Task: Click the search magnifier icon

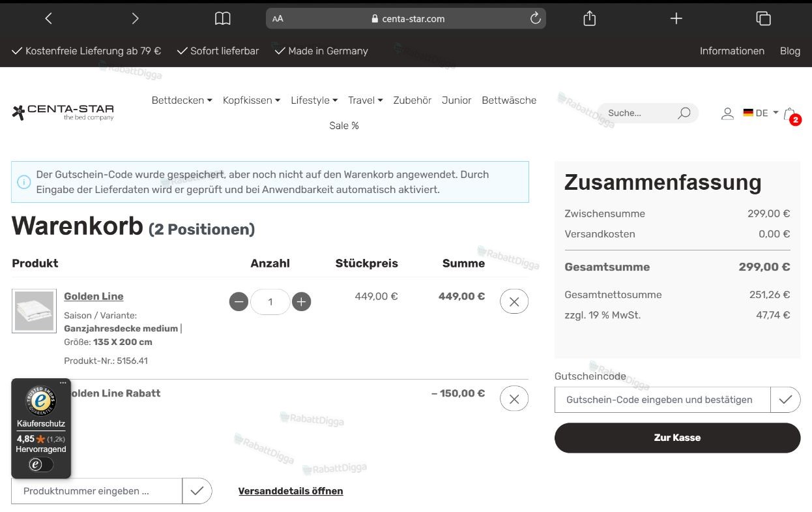Action: coord(684,113)
